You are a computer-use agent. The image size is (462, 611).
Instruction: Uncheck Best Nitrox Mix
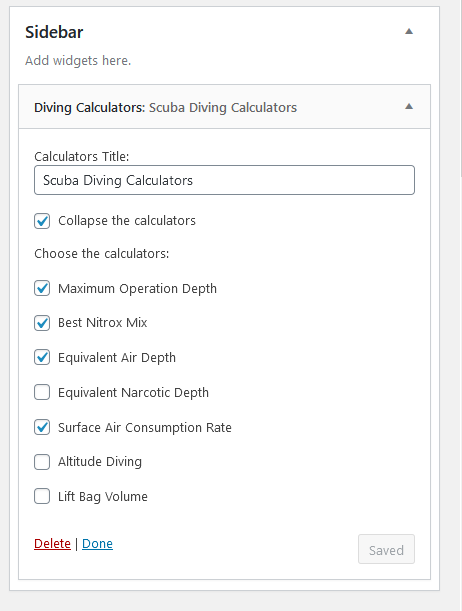coord(42,323)
